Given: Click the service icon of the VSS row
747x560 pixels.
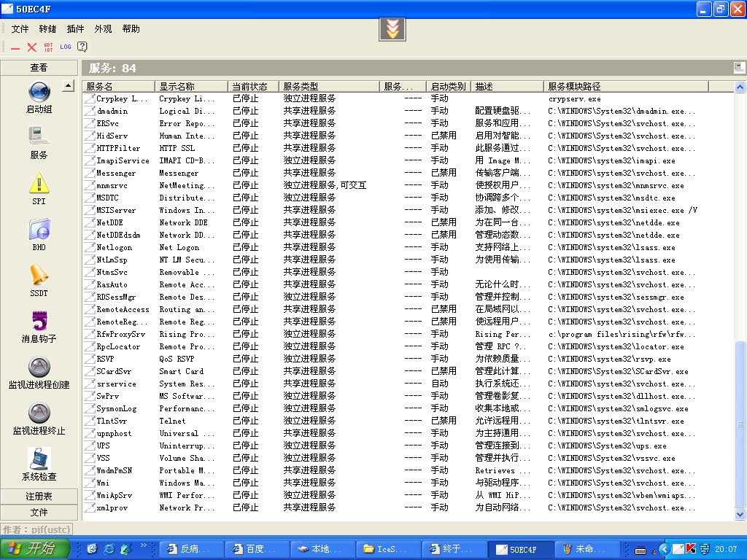Looking at the screenshot, I should pyautogui.click(x=90, y=458).
